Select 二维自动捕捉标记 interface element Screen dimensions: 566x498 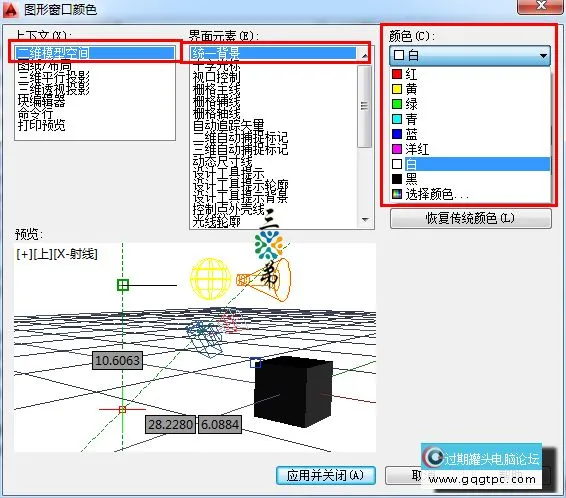click(x=240, y=137)
